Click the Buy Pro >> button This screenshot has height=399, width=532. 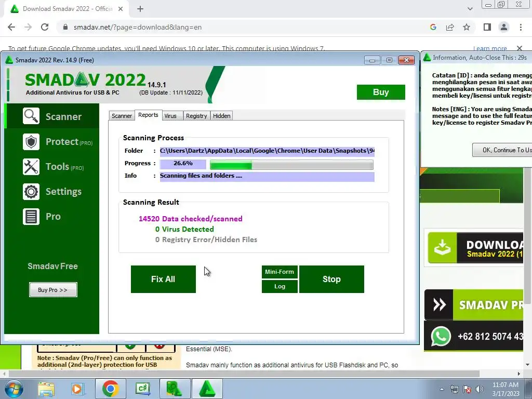coord(53,290)
